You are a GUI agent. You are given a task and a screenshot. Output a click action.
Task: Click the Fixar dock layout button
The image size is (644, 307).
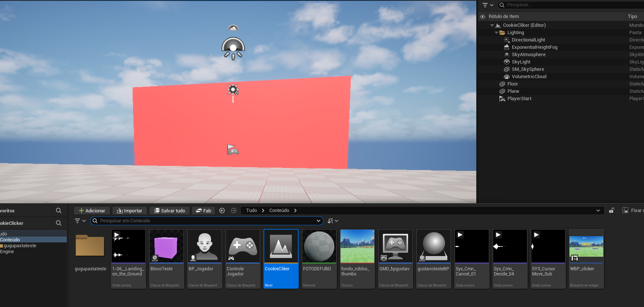(633, 211)
